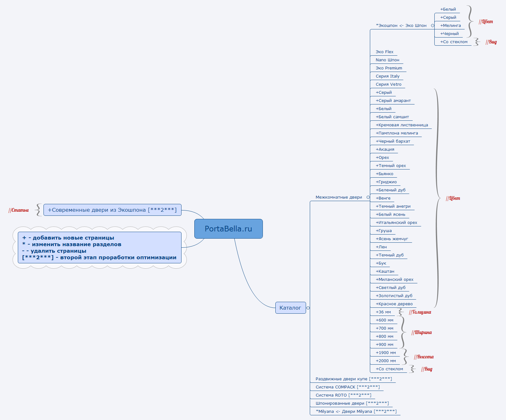506x420 pixels.
Task: Select +Белый самшит topic
Action: (392, 117)
